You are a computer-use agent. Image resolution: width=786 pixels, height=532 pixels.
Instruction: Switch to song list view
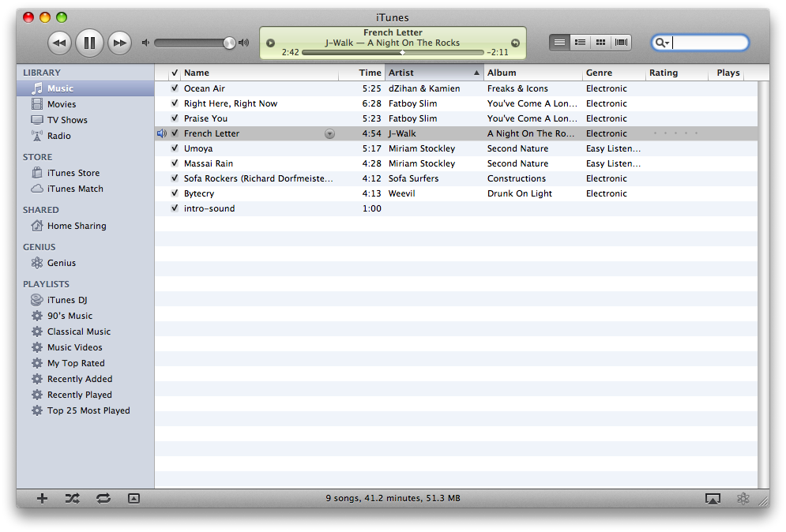(559, 43)
